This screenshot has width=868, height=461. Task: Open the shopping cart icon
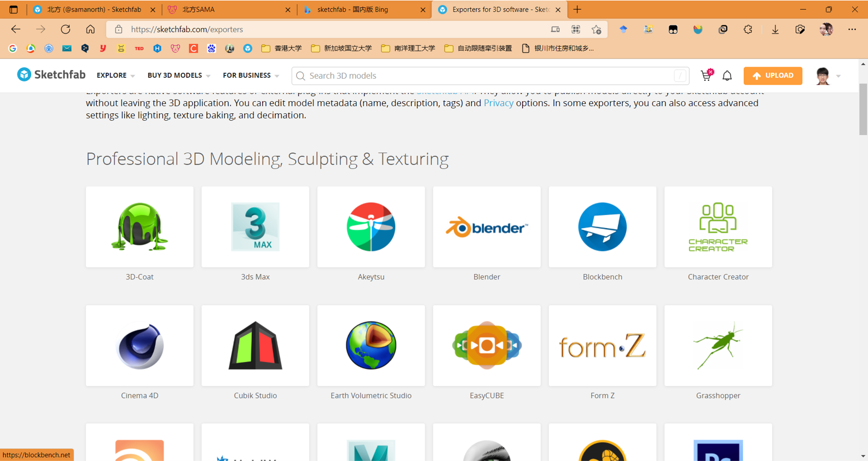706,75
